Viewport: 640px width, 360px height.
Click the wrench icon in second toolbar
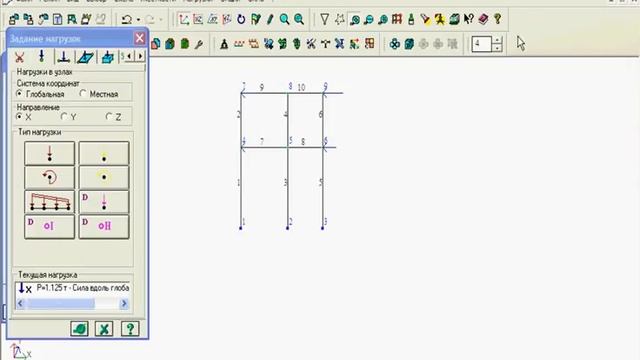coord(199,44)
